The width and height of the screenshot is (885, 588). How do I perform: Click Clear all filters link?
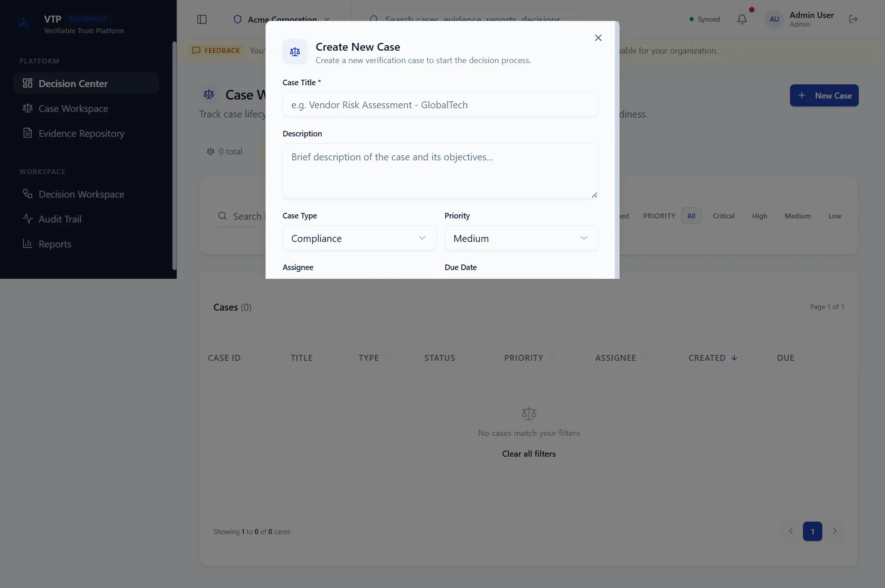click(529, 453)
